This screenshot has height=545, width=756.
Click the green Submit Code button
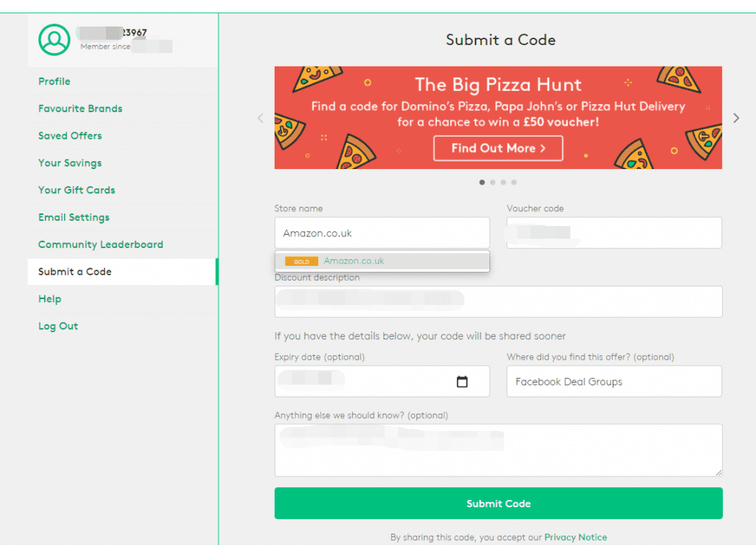coord(498,504)
